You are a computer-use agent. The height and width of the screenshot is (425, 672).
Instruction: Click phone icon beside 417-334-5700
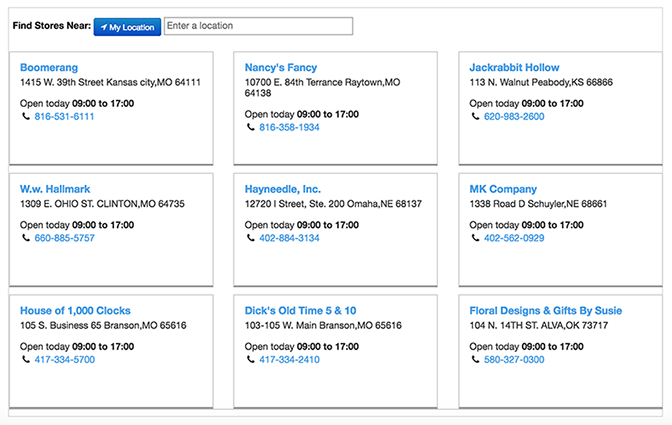[26, 359]
